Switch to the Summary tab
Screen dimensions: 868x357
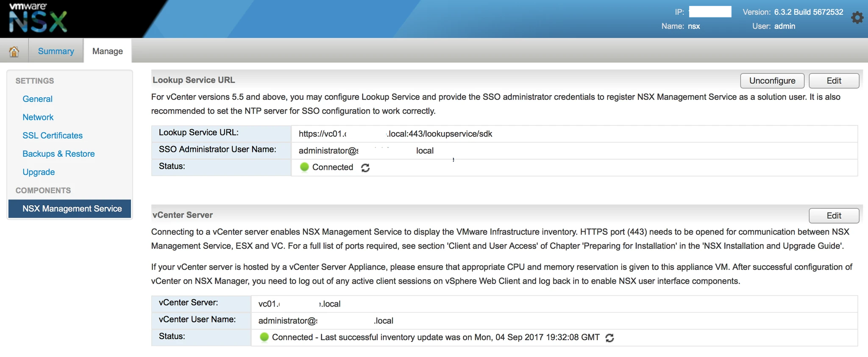(x=56, y=51)
